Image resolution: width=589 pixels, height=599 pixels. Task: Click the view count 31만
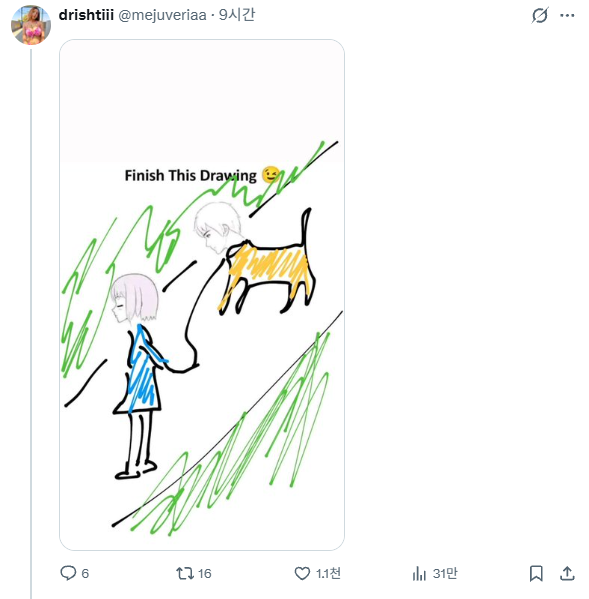tap(445, 573)
